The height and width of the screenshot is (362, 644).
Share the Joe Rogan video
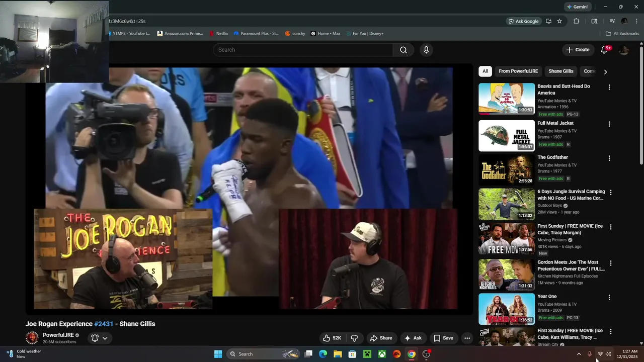coord(381,338)
